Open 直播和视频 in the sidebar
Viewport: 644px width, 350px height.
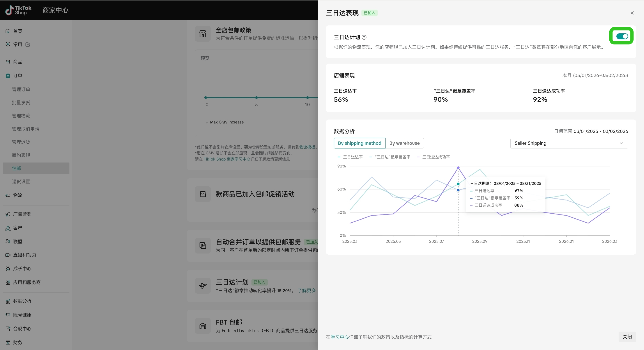point(24,255)
